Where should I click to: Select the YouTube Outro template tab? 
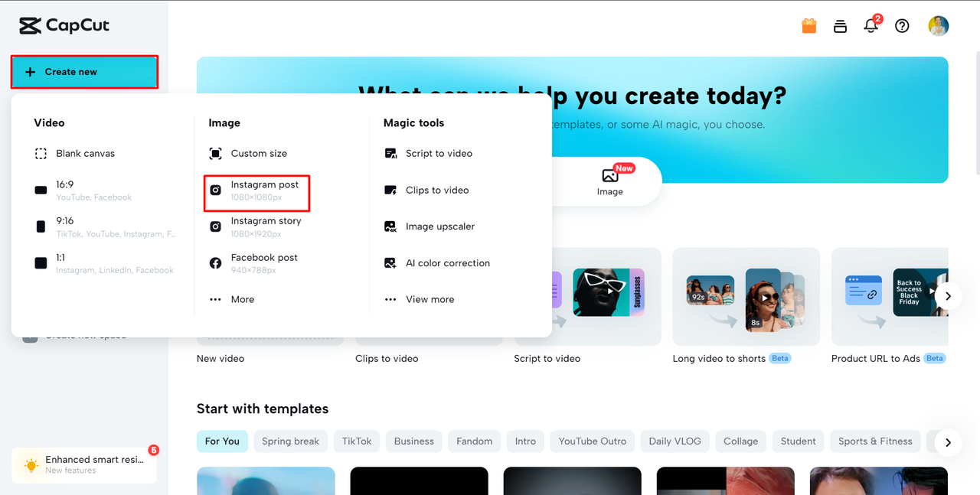tap(593, 441)
